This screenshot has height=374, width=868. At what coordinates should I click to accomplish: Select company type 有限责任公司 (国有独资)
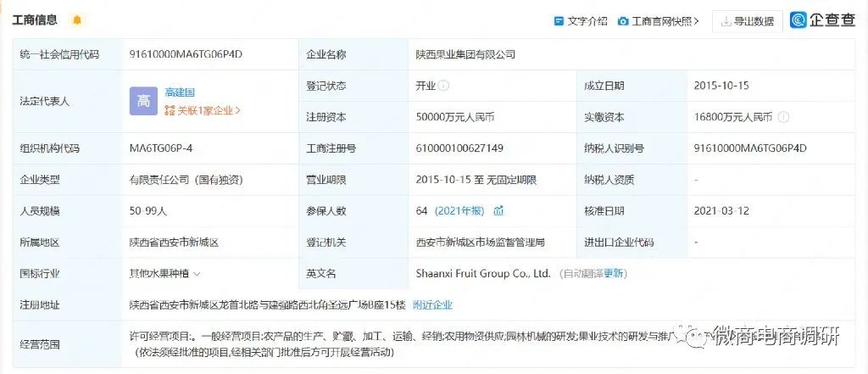(x=186, y=180)
